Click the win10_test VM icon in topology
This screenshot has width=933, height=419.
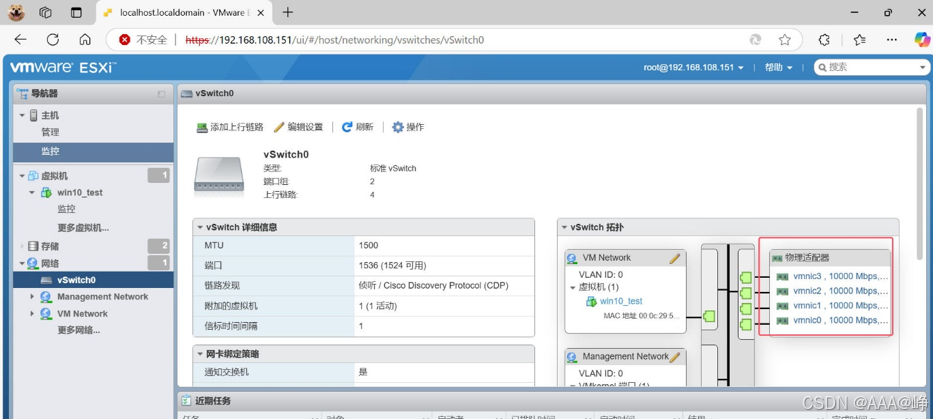(x=591, y=302)
